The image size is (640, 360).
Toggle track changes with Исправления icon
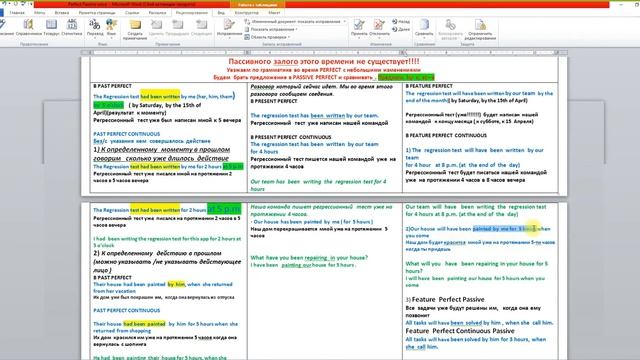229,25
